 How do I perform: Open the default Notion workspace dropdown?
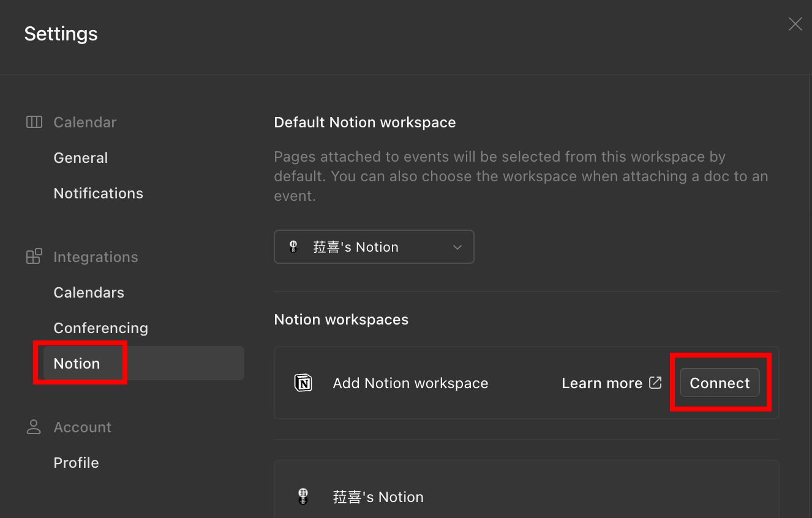coord(374,247)
